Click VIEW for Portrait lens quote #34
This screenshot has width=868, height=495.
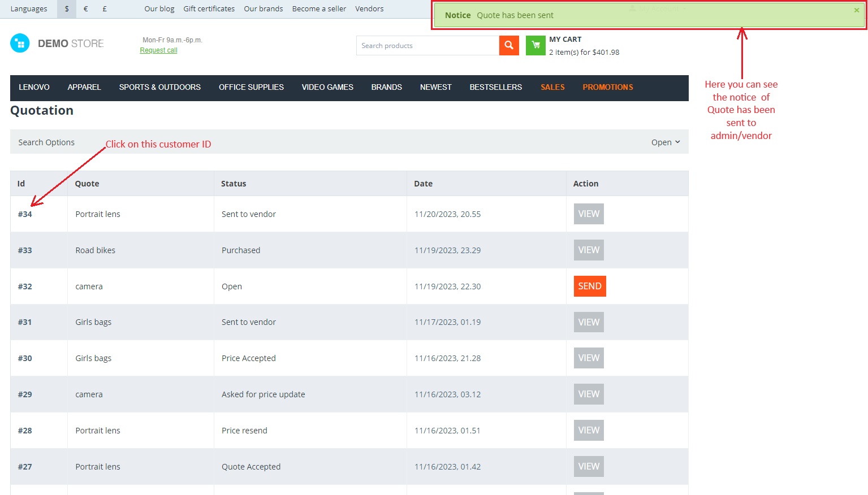pyautogui.click(x=589, y=214)
